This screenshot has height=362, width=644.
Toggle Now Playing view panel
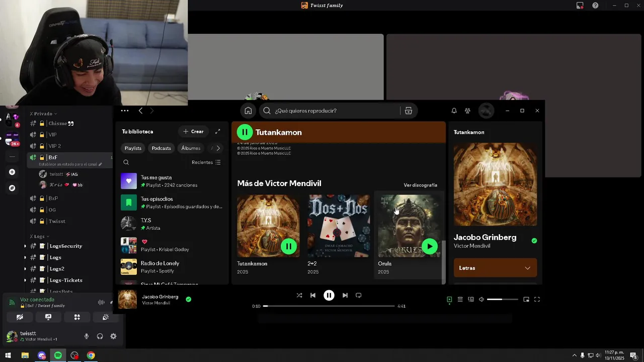(x=449, y=299)
